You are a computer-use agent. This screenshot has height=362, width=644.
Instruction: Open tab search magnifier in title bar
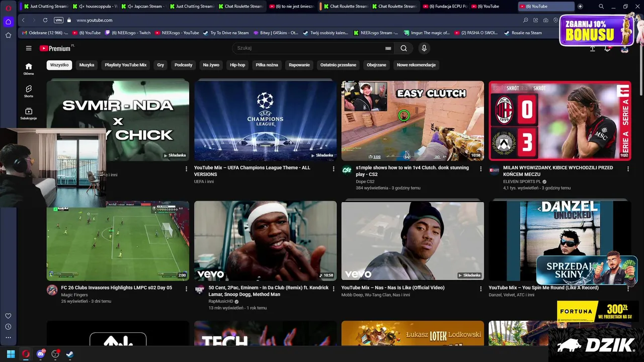click(601, 7)
